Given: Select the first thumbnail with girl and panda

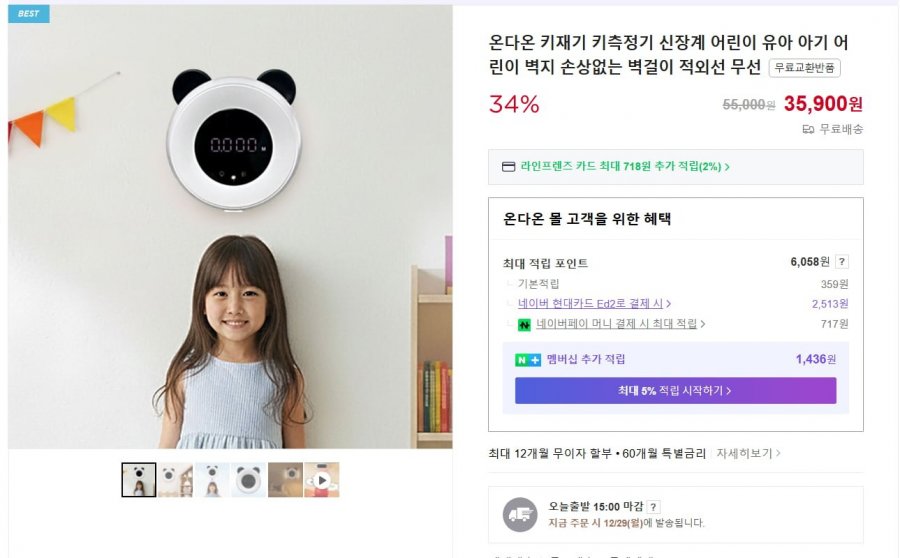Looking at the screenshot, I should point(139,480).
